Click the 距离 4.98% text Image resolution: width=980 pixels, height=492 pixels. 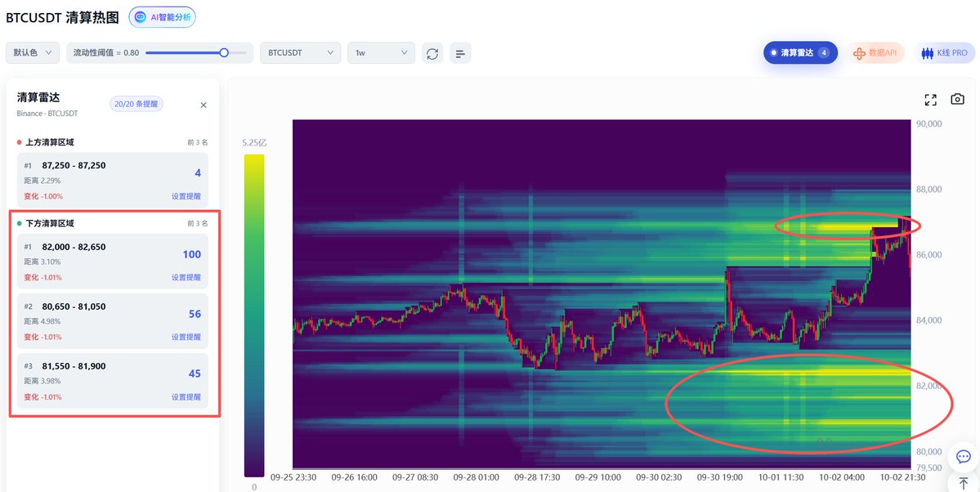pos(43,321)
